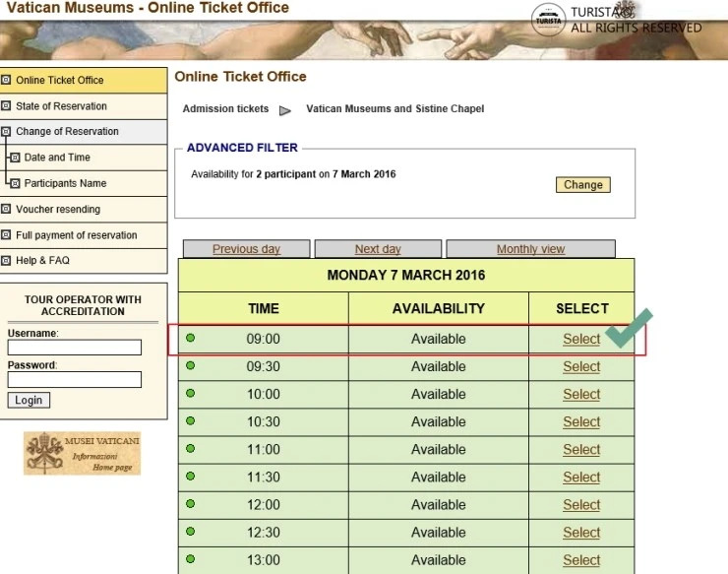
Task: Click the Online Ticket Office page heading
Action: [x=240, y=76]
